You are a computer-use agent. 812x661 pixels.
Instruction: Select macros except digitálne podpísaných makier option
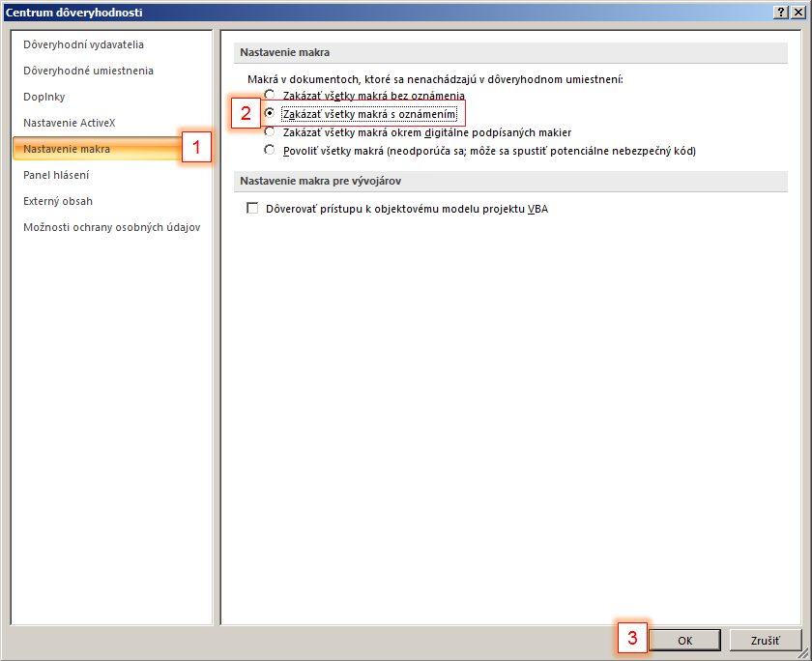270,132
